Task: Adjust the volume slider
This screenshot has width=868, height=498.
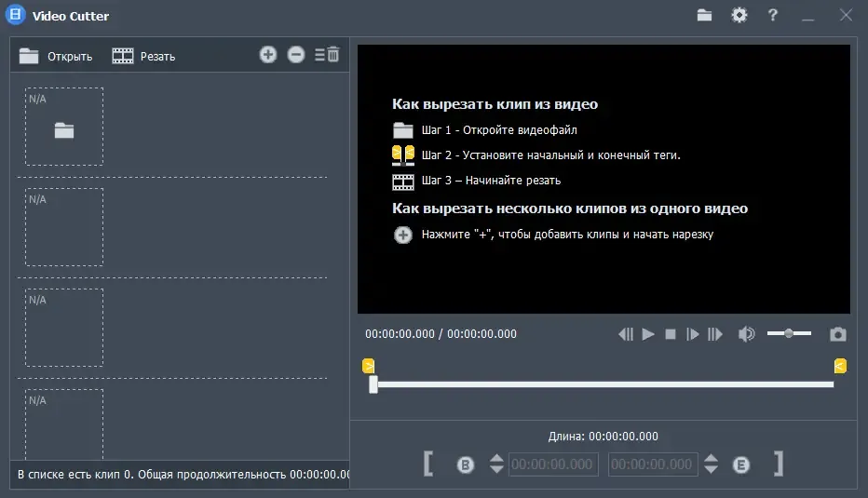Action: (789, 333)
